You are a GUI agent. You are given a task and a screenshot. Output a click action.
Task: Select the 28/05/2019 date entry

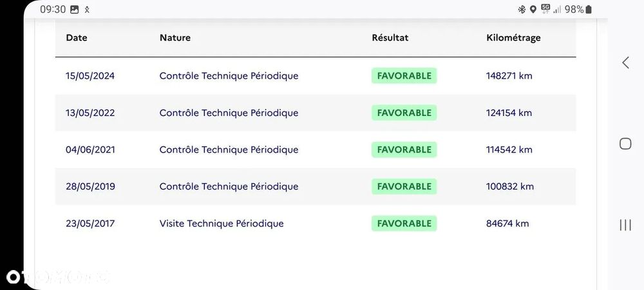click(90, 186)
